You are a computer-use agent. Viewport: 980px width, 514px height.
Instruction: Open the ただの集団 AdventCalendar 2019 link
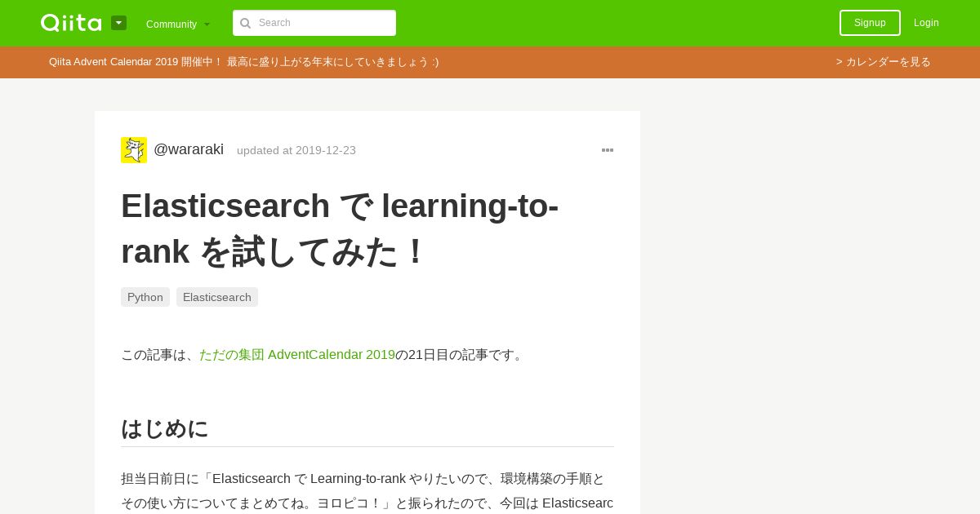[297, 355]
